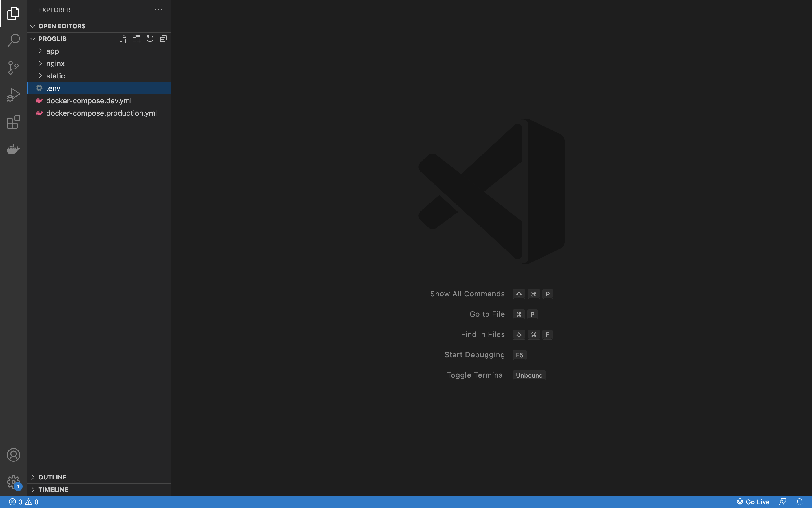
Task: Open the Manage gear menu
Action: (14, 482)
